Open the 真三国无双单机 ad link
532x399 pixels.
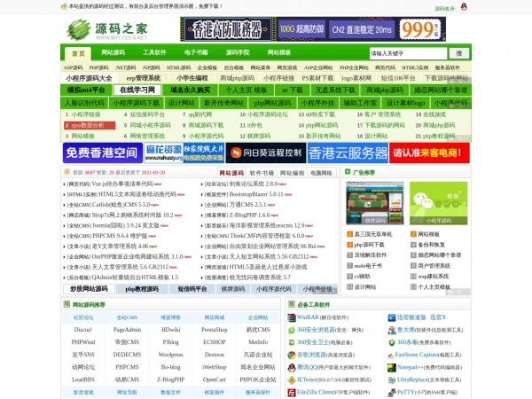click(x=373, y=234)
